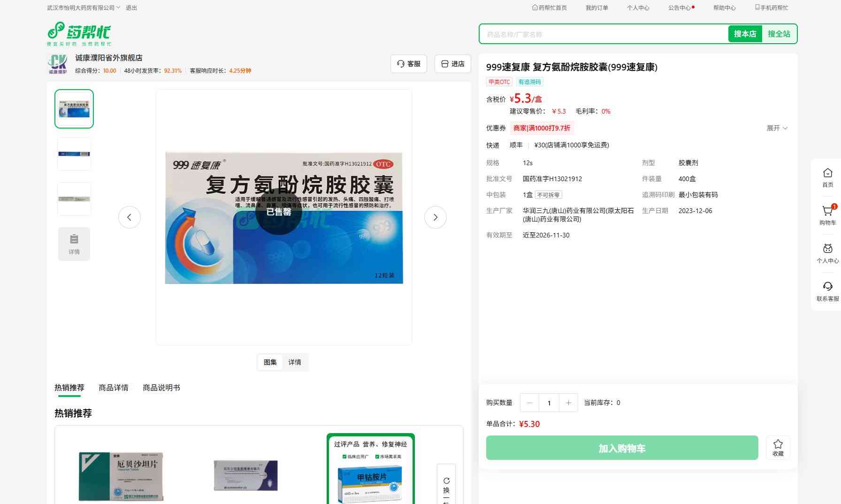Select 图集 gallery view toggle
The image size is (841, 504).
[270, 362]
